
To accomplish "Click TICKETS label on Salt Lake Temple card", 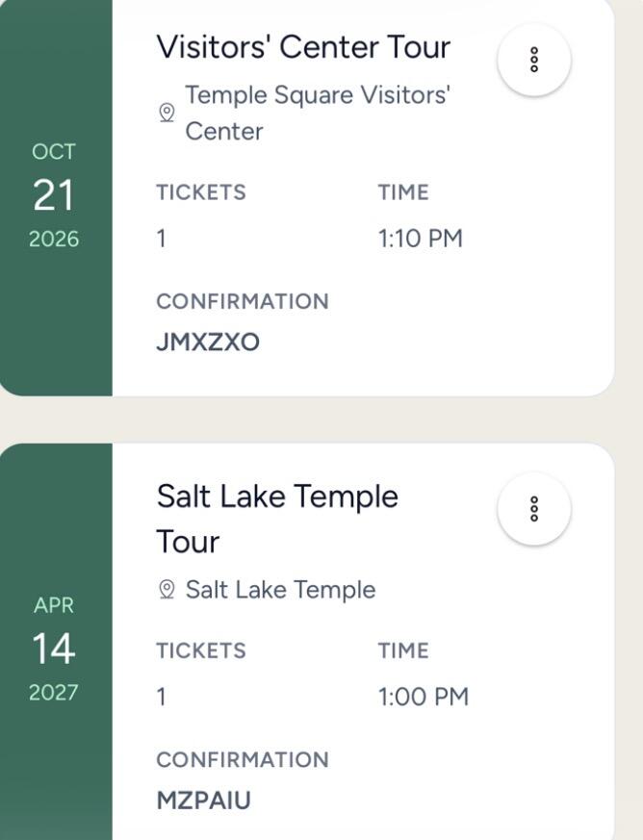I will [201, 650].
